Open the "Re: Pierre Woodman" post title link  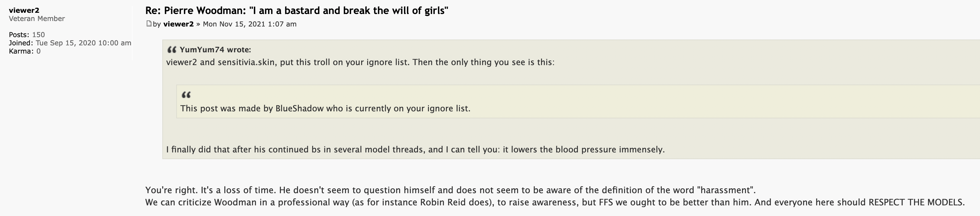pyautogui.click(x=297, y=10)
